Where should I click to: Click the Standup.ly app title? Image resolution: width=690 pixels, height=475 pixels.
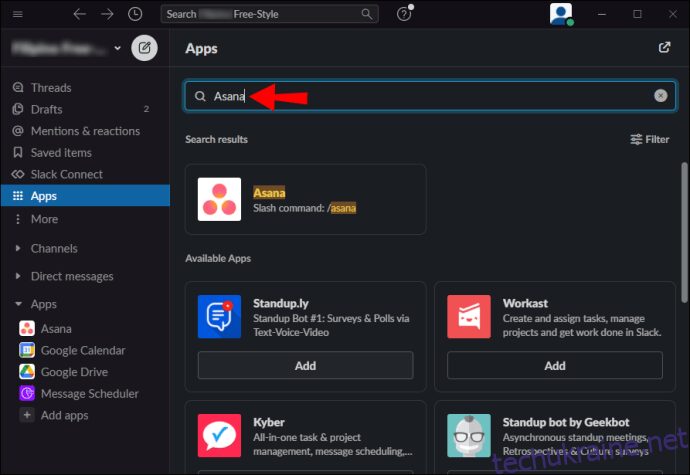click(x=281, y=303)
